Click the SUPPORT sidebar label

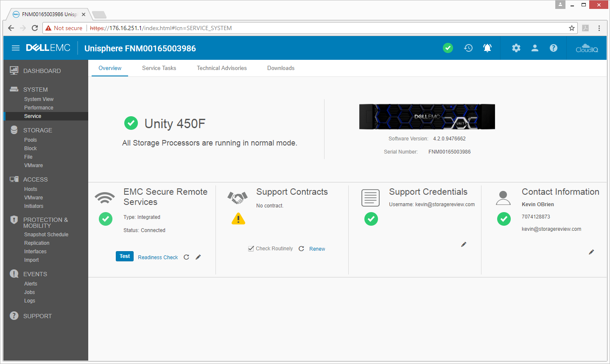(x=37, y=316)
